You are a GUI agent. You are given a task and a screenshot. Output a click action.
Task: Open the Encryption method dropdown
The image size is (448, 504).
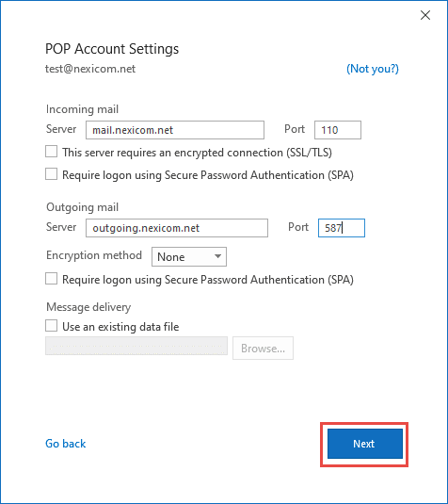(189, 256)
